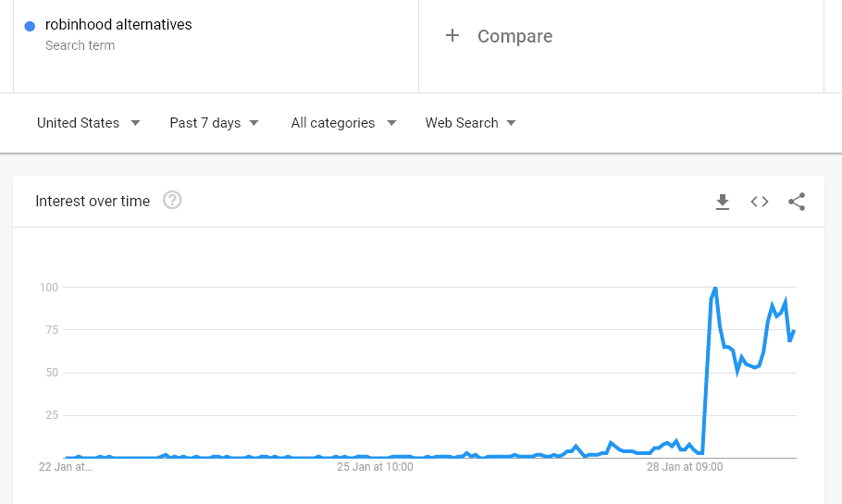
Task: Open help icon beside Interest over time
Action: click(x=172, y=201)
